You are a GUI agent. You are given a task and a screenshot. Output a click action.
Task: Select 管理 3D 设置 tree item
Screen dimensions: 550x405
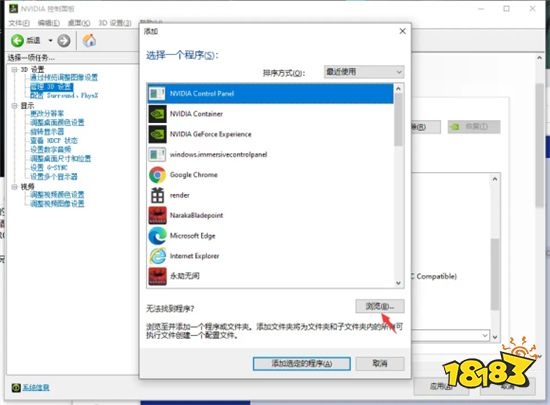tap(51, 87)
